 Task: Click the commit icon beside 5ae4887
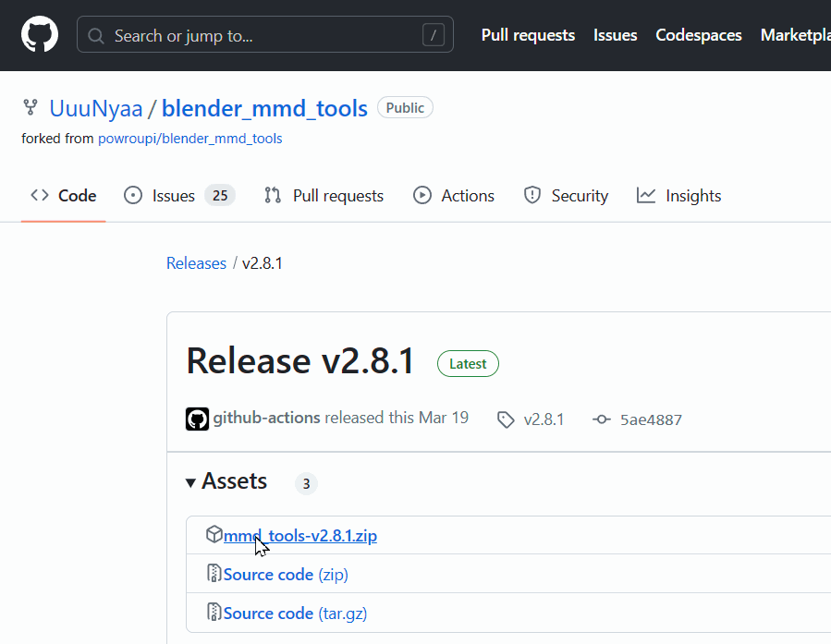[602, 419]
